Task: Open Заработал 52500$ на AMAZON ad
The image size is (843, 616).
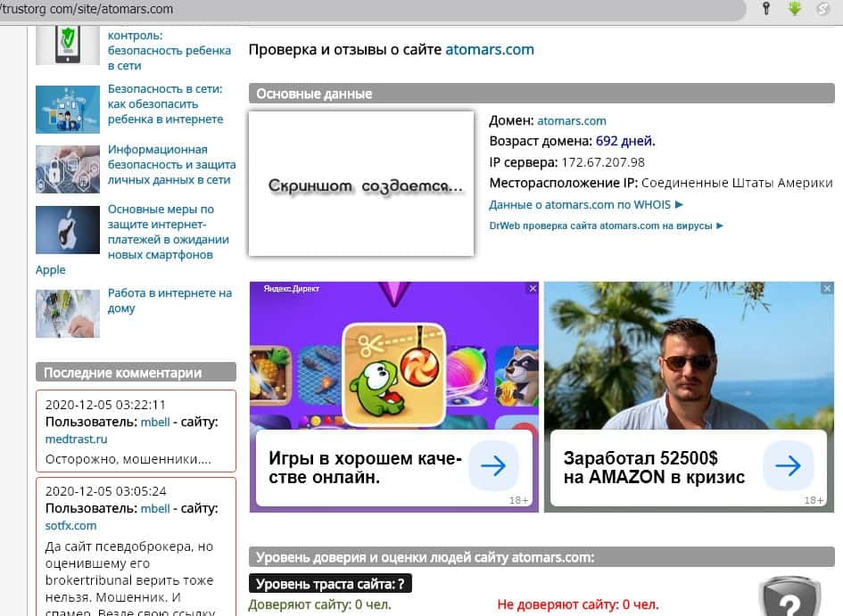Action: coord(654,468)
